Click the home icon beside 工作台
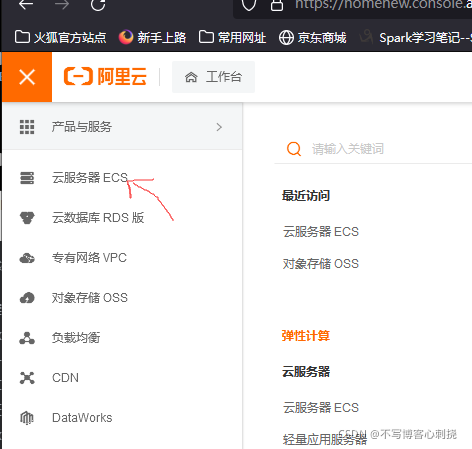The height and width of the screenshot is (449, 472). coord(191,77)
